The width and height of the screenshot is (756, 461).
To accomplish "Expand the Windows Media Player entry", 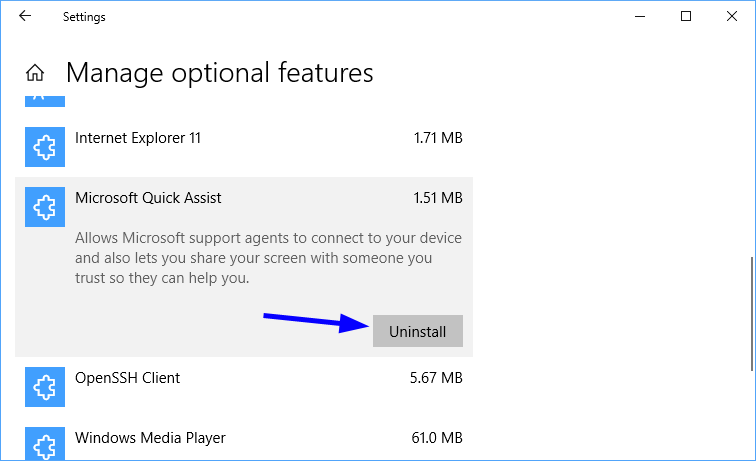I will point(244,442).
